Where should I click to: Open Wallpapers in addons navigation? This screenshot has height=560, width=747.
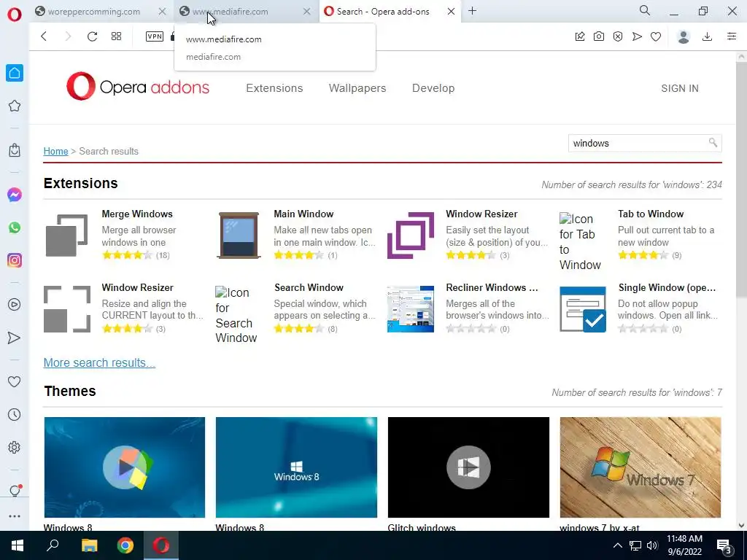click(357, 88)
